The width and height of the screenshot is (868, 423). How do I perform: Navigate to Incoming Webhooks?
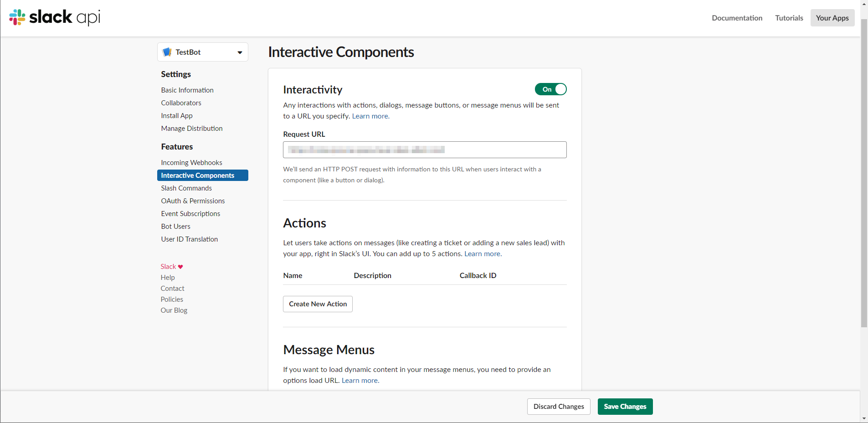click(191, 163)
